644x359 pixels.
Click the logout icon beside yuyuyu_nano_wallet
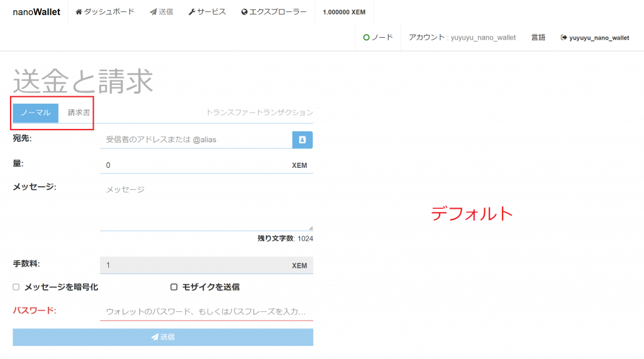pos(564,37)
